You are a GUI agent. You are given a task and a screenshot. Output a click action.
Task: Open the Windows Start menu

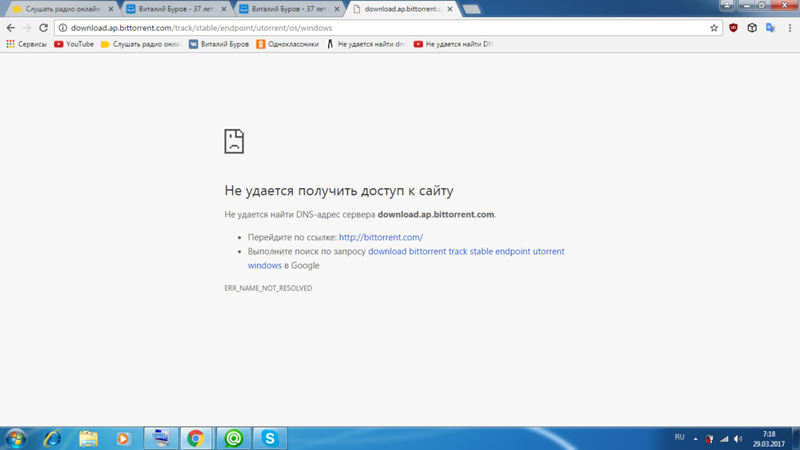pos(16,438)
